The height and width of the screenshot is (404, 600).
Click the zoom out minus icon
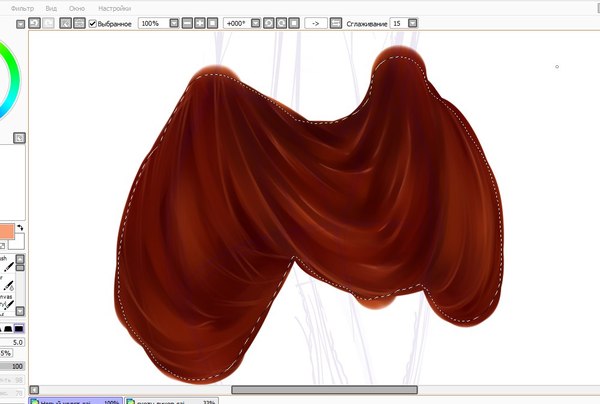(188, 22)
